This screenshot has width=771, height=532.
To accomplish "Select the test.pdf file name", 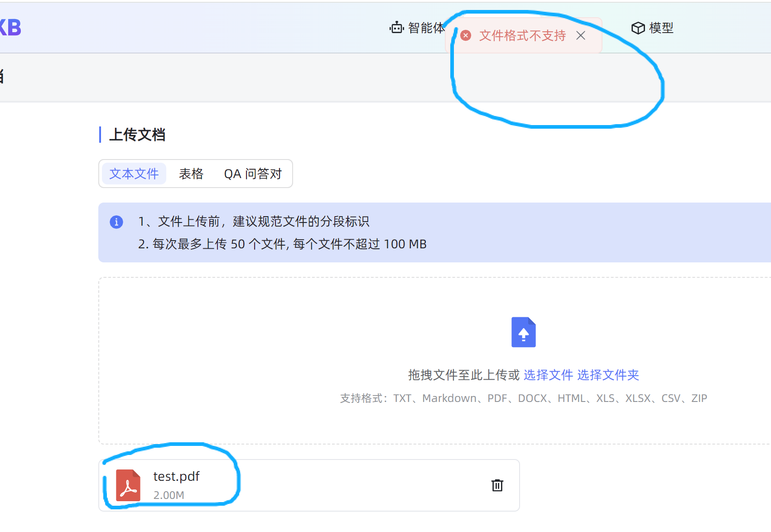I will 176,476.
